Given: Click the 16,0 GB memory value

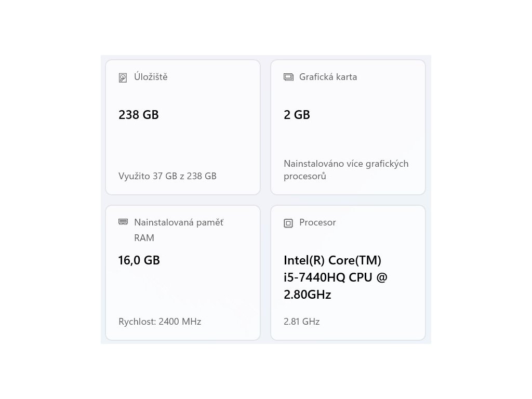Looking at the screenshot, I should pyautogui.click(x=139, y=260).
